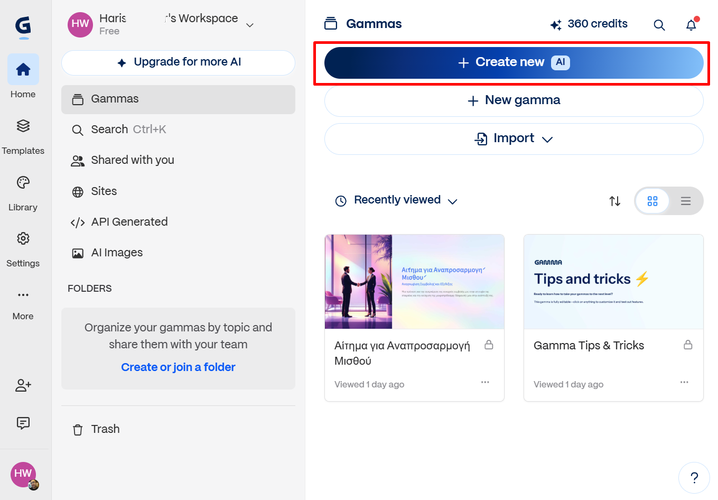Switch to grid view
Viewport: 718px width, 500px height.
[652, 201]
